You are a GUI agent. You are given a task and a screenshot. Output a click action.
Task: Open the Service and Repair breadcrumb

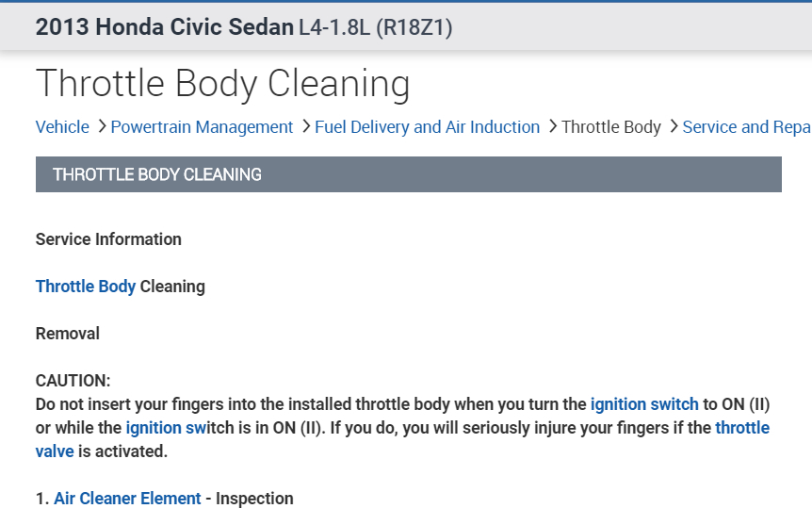(x=746, y=127)
